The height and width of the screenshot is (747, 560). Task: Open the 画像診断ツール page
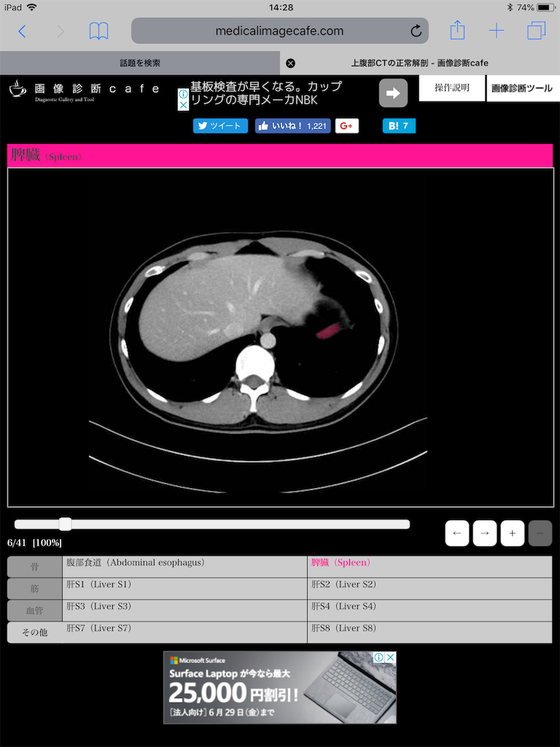click(x=522, y=88)
